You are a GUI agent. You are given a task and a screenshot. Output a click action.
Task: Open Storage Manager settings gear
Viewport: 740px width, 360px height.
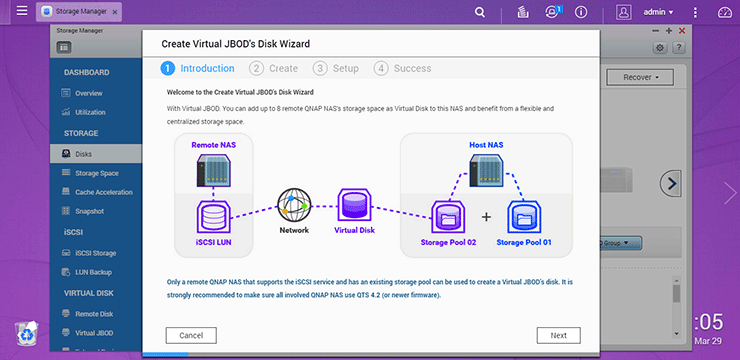(660, 47)
